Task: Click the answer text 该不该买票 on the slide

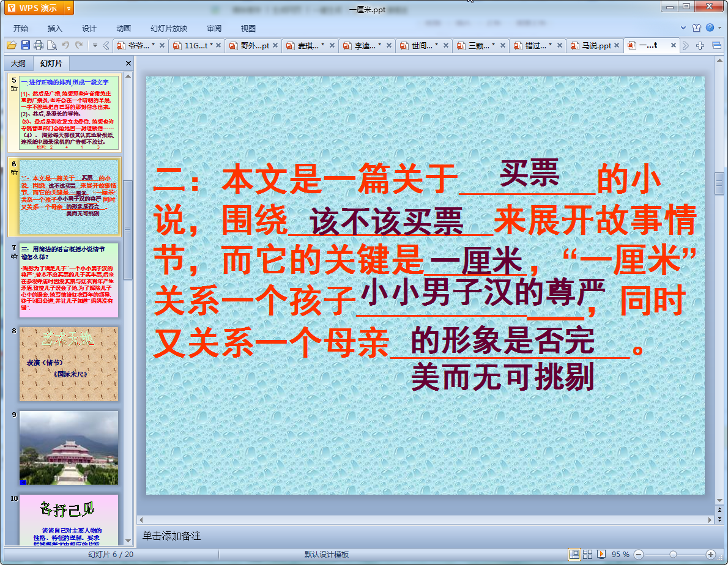Action: coord(387,222)
